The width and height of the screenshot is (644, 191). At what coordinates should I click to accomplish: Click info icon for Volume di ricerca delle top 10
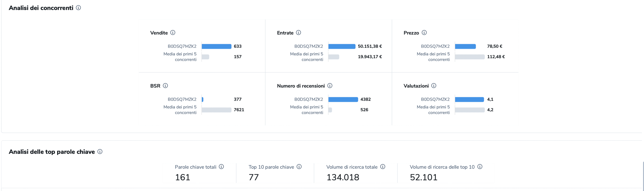click(480, 167)
